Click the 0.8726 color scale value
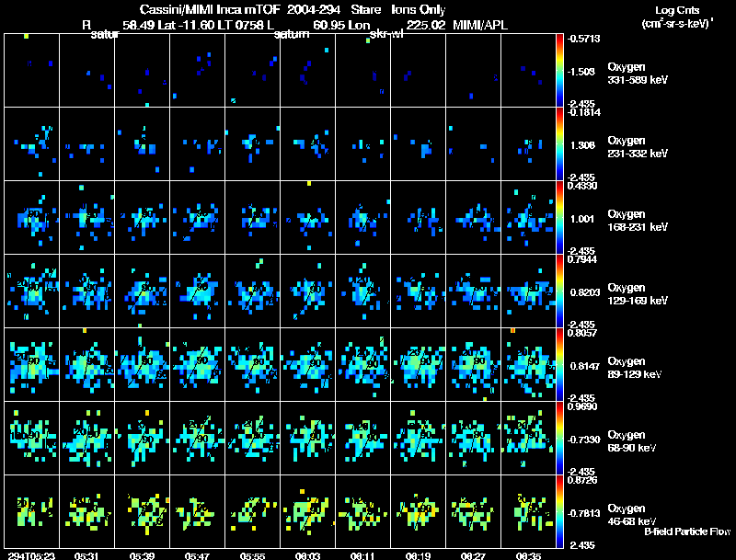 [582, 480]
